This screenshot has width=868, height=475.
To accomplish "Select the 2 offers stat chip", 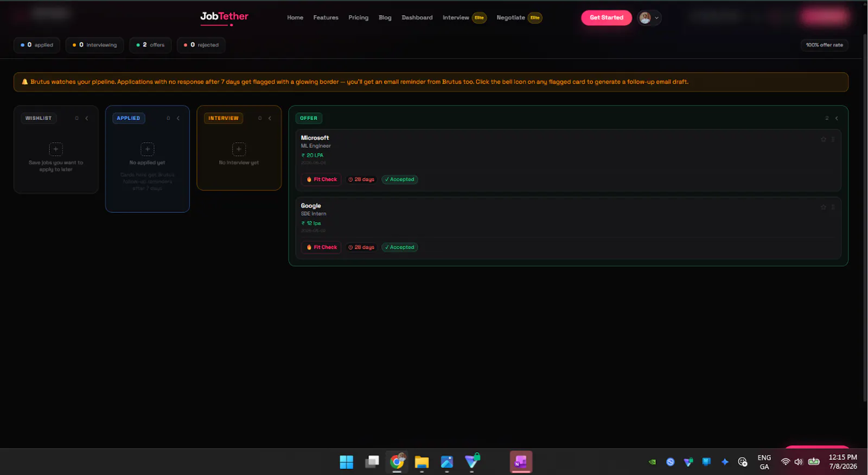I will click(150, 45).
